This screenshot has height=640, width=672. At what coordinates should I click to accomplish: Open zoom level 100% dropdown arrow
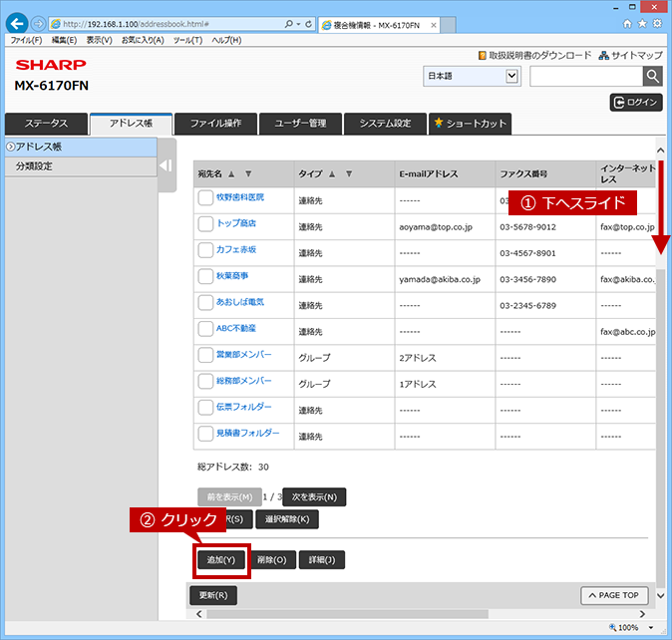click(651, 628)
